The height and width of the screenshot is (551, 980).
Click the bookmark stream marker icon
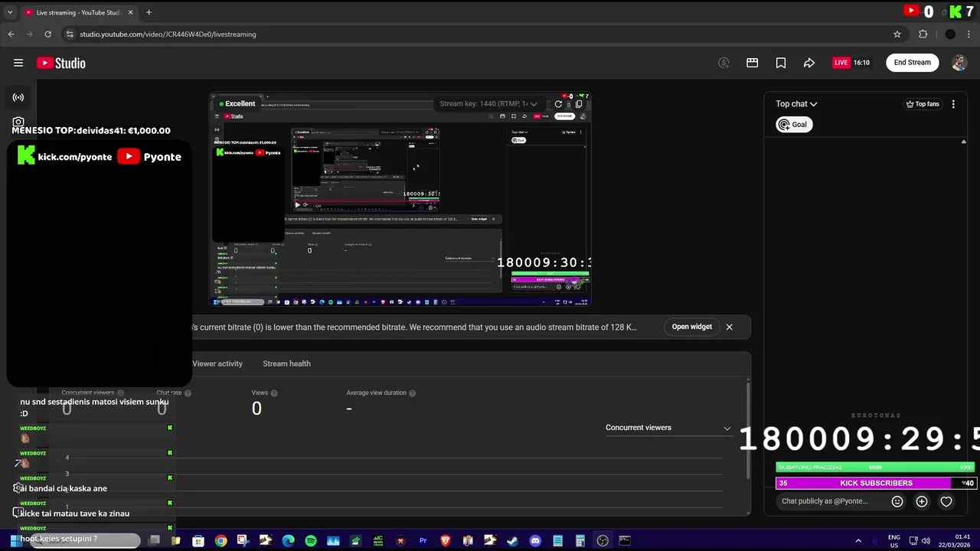[x=781, y=63]
